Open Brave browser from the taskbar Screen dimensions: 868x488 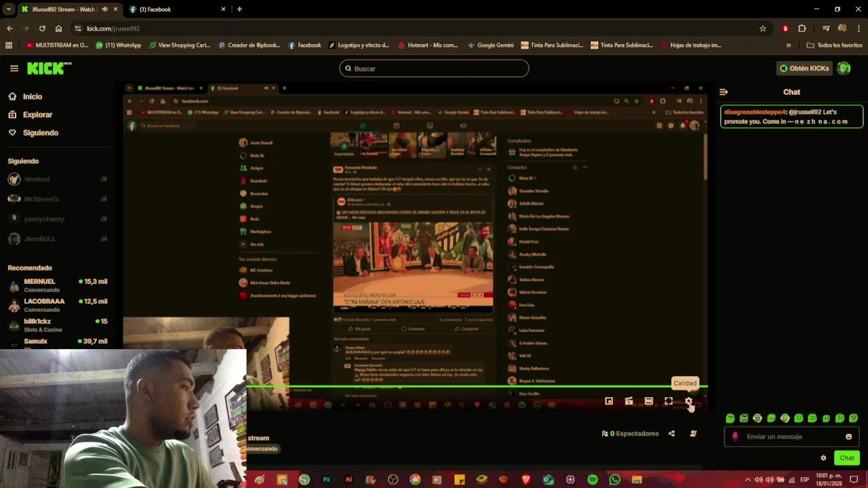526,480
